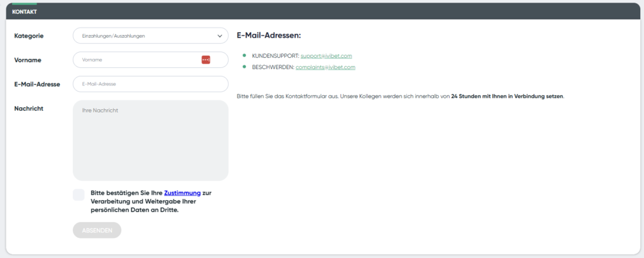This screenshot has height=258, width=644.
Task: Click the green bullet beside BESCHWERDEN
Action: pyautogui.click(x=244, y=67)
